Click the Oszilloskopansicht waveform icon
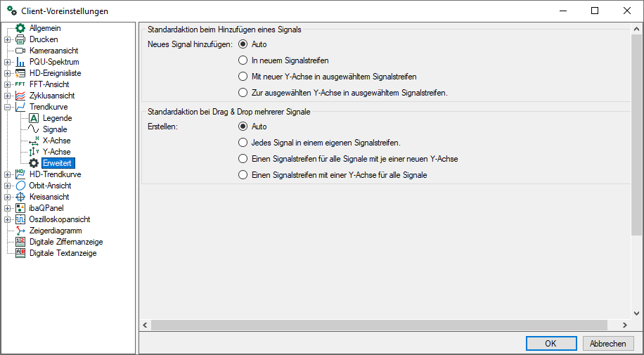 [x=20, y=219]
